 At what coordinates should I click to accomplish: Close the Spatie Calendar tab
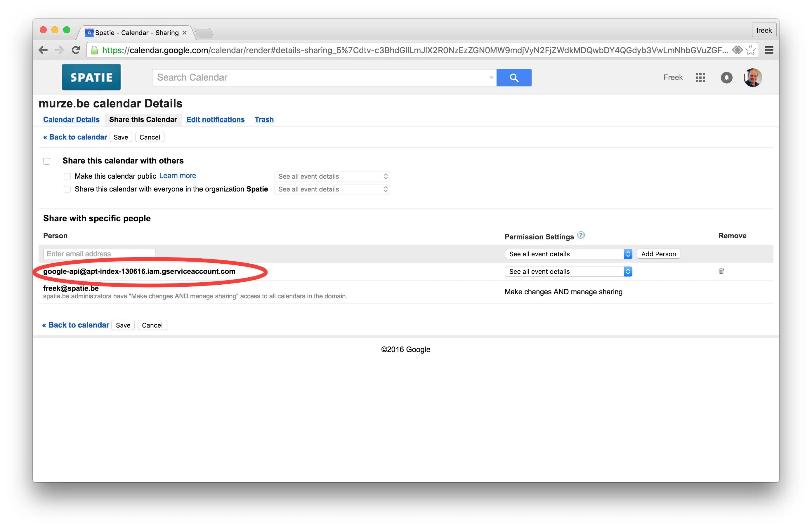[x=185, y=33]
